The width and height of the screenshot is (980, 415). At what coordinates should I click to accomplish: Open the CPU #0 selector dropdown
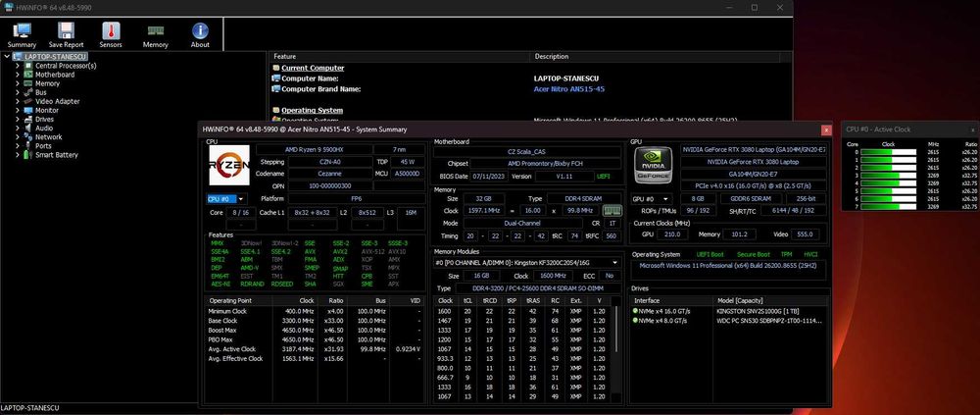tap(226, 198)
